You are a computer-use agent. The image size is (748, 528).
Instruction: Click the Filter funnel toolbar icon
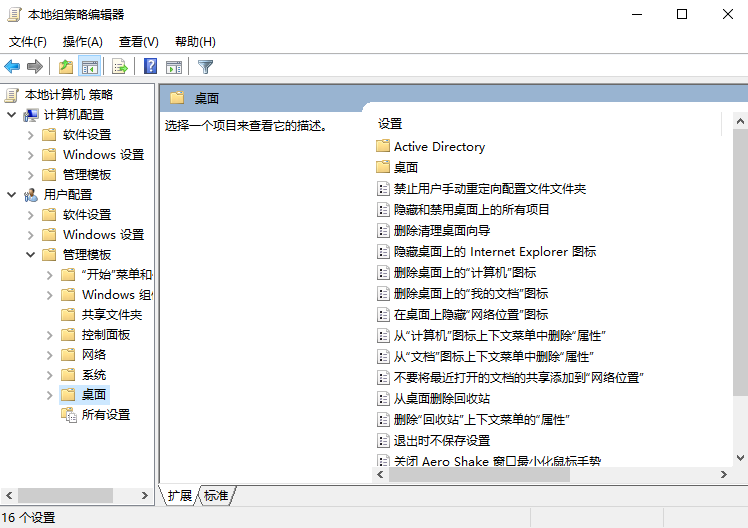206,67
